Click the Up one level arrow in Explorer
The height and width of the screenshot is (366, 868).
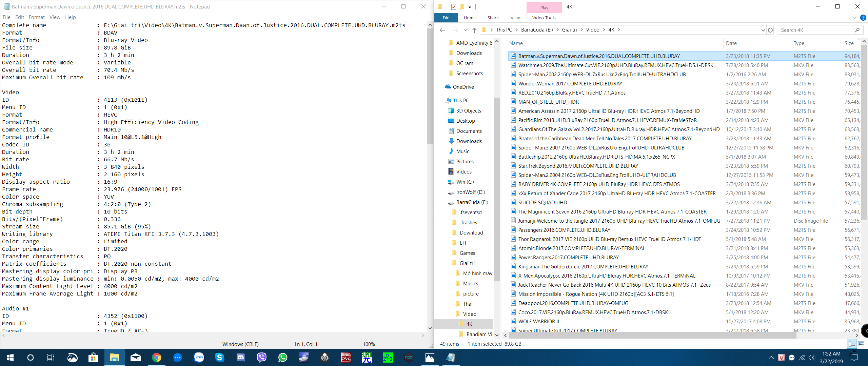tap(474, 30)
